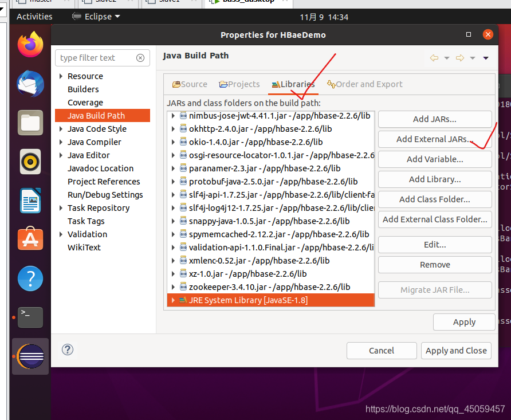The image size is (511, 420).
Task: Expand the Java Editor node
Action: [x=61, y=155]
